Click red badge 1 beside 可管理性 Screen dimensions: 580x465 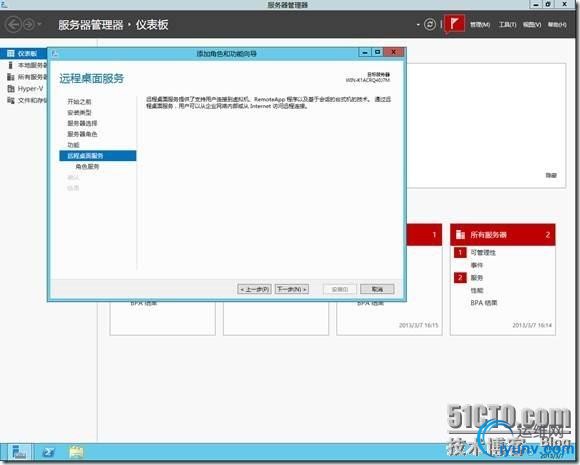coord(460,253)
